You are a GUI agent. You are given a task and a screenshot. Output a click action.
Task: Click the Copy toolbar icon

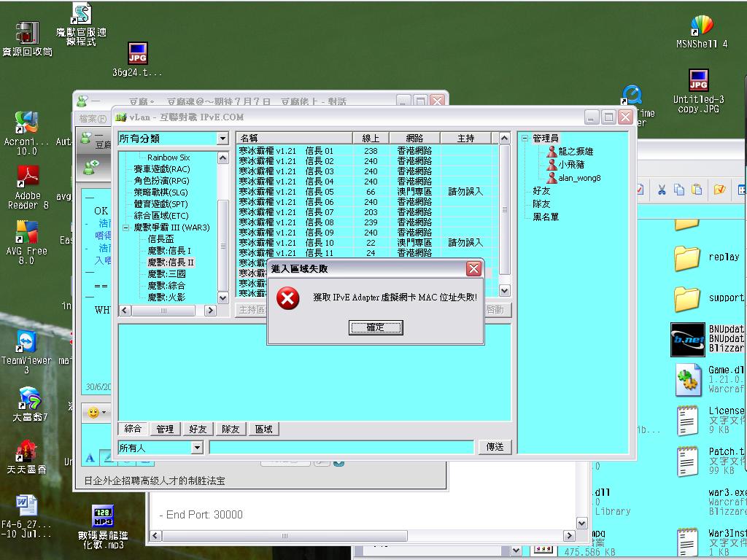(x=679, y=190)
